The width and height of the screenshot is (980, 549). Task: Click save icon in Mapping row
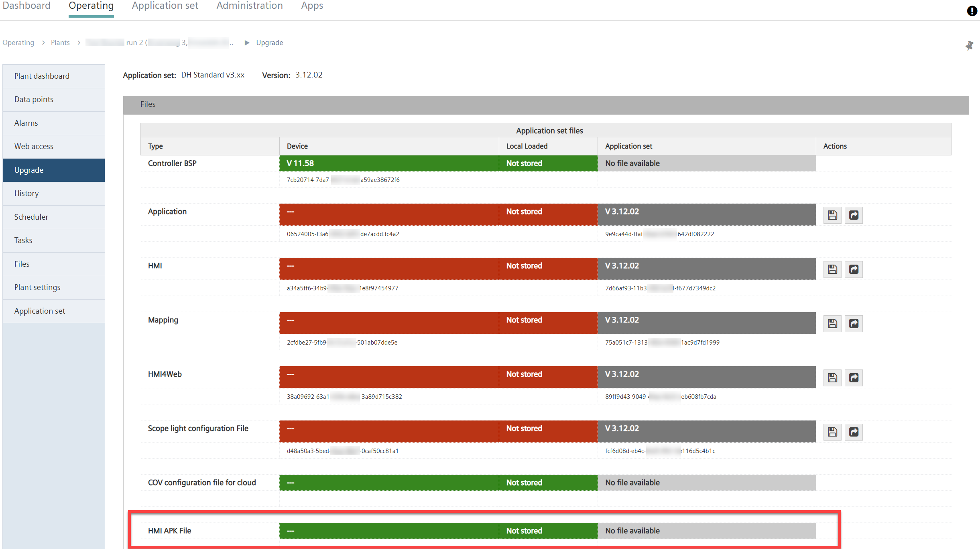pyautogui.click(x=832, y=324)
